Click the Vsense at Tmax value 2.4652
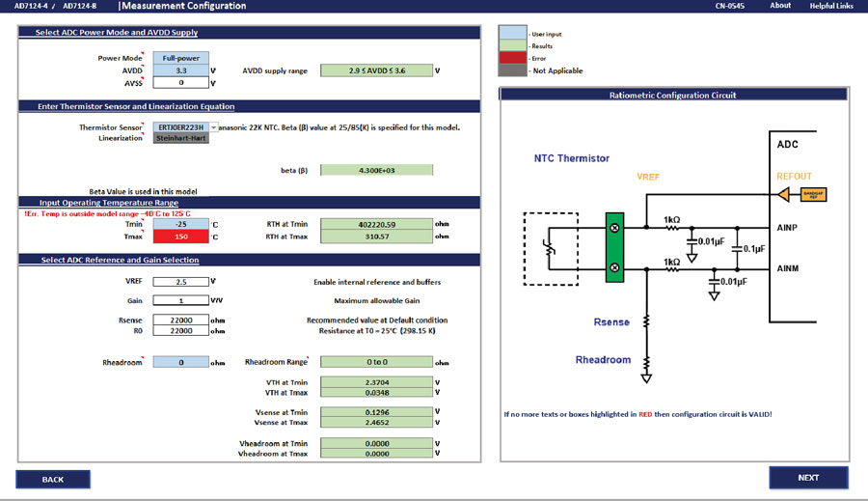868x501 pixels. coord(376,422)
